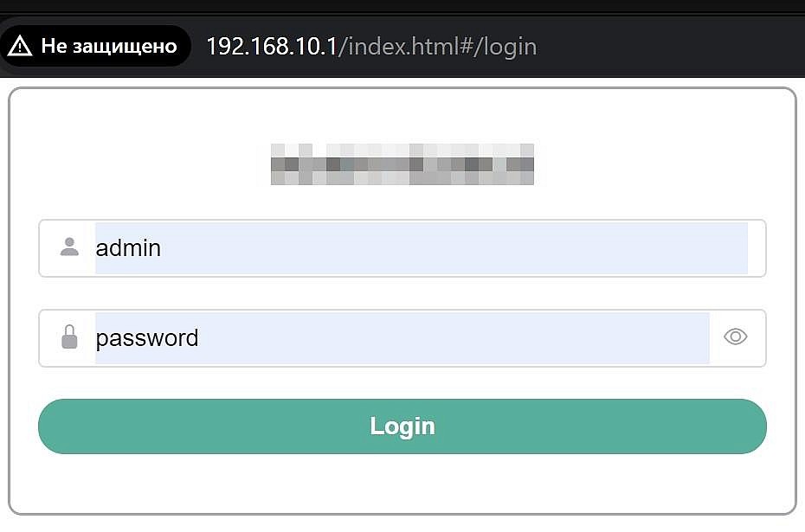
Task: Toggle password visibility with eye icon
Action: pos(735,337)
